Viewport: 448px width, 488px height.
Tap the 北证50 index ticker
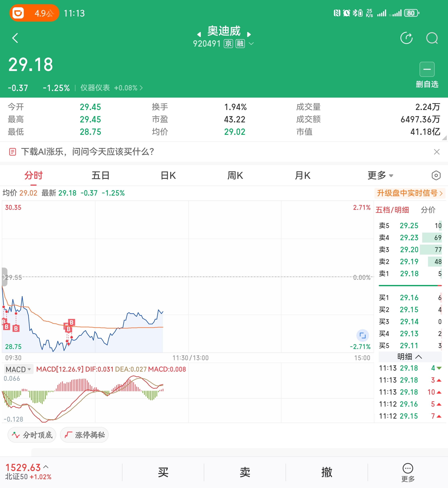(28, 472)
